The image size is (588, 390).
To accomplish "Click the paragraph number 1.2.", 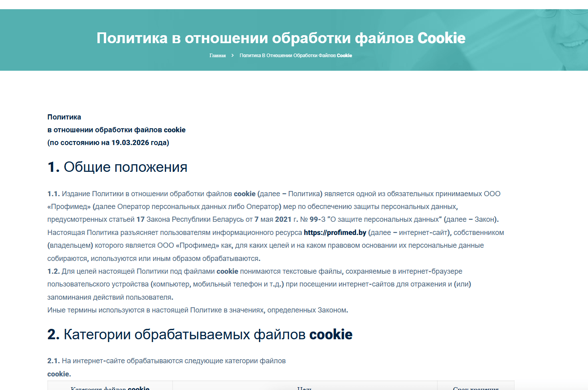I will coord(53,271).
